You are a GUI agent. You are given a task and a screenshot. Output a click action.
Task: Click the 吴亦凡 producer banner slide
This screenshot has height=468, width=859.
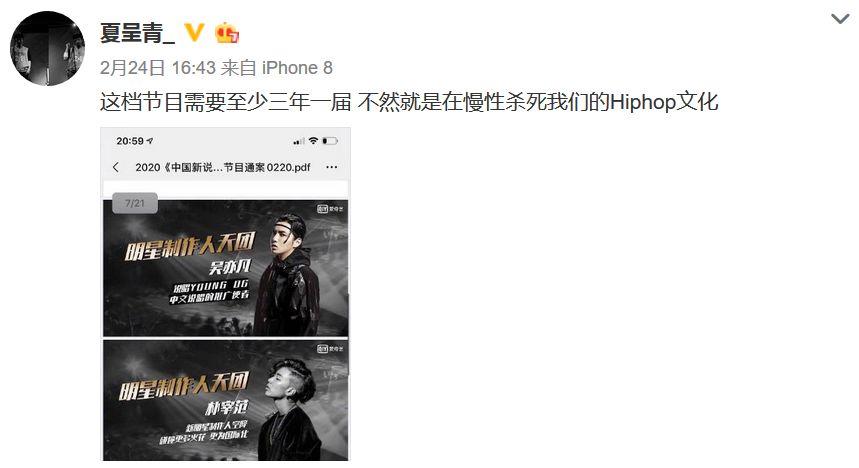[x=225, y=268]
